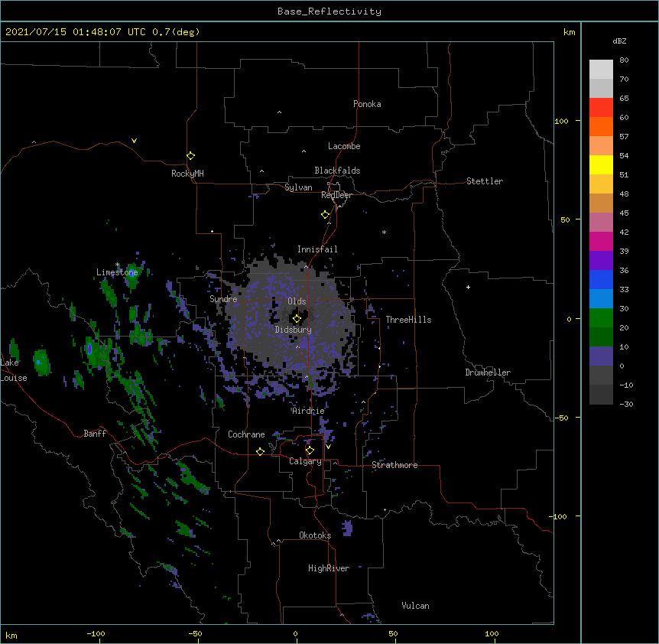Click the Airdrie city label
Screen dimensions: 659x644
(308, 411)
